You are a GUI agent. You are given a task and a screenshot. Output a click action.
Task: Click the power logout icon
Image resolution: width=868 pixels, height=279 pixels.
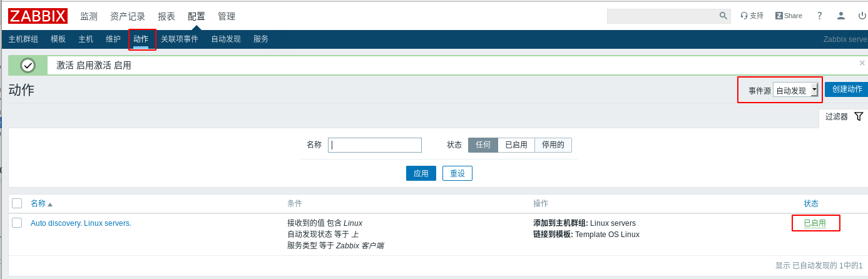pyautogui.click(x=862, y=16)
